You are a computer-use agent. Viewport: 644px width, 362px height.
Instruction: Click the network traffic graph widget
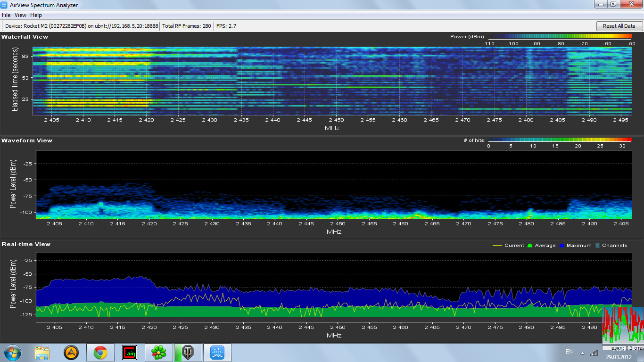[x=622, y=326]
